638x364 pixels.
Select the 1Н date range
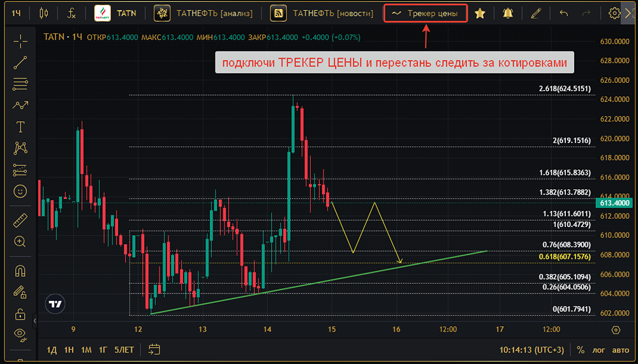[69, 350]
